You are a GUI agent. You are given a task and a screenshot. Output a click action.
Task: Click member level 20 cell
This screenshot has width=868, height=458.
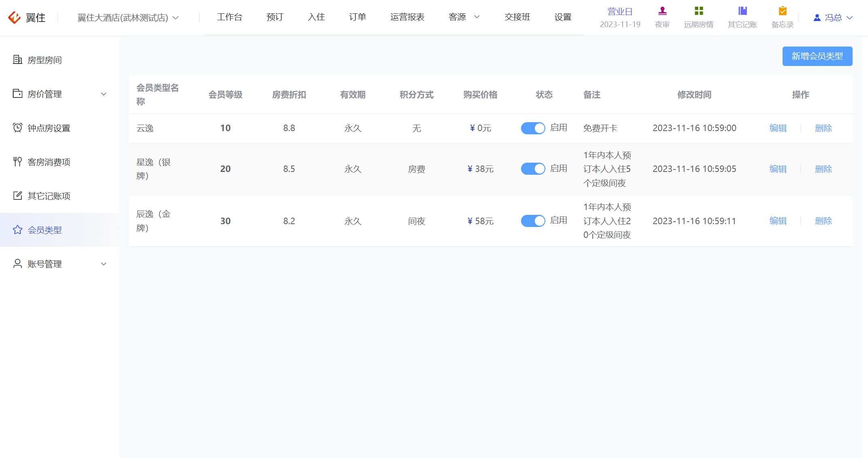[226, 169]
